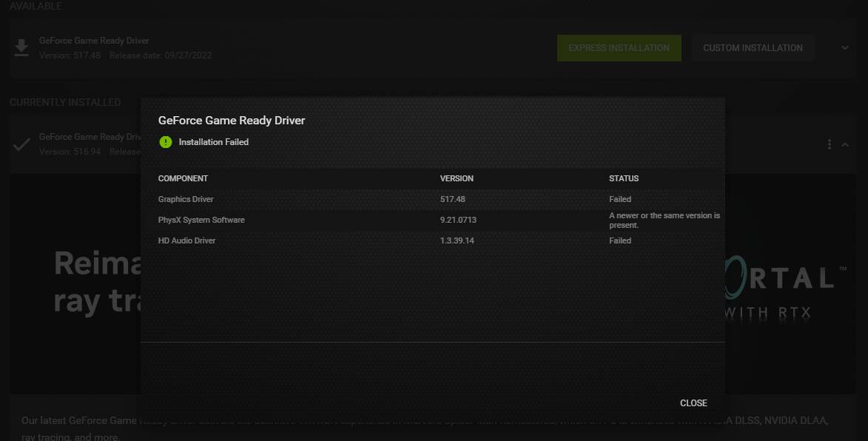Select the HD Audio Driver row
868x441 pixels.
pyautogui.click(x=186, y=240)
